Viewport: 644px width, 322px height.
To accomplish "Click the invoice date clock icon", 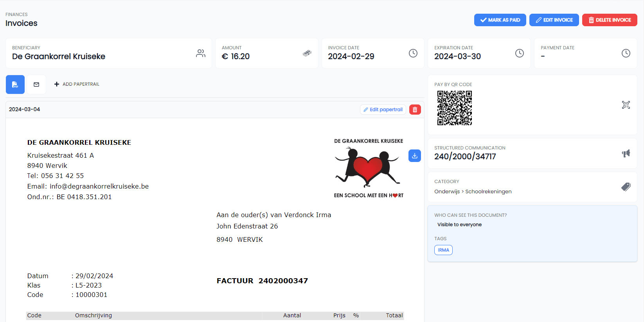I will pos(413,53).
